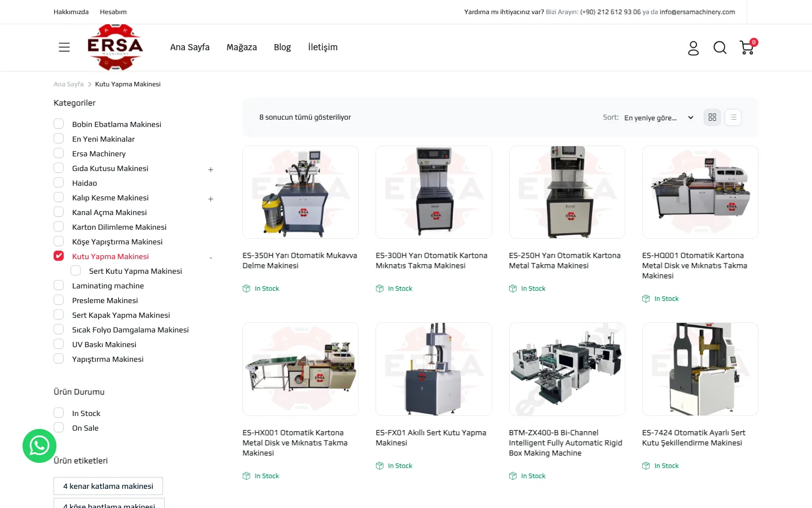
Task: Go to Ana Sayfa in main navigation
Action: [x=190, y=47]
